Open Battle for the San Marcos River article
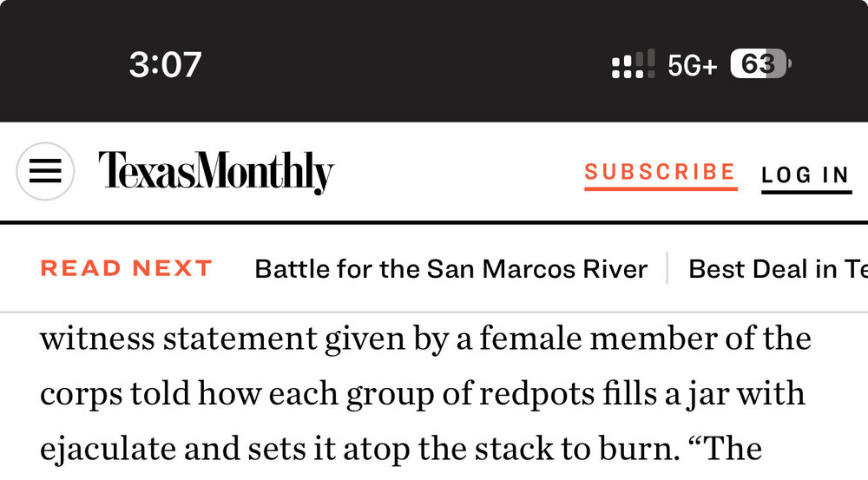The width and height of the screenshot is (868, 480). (450, 269)
